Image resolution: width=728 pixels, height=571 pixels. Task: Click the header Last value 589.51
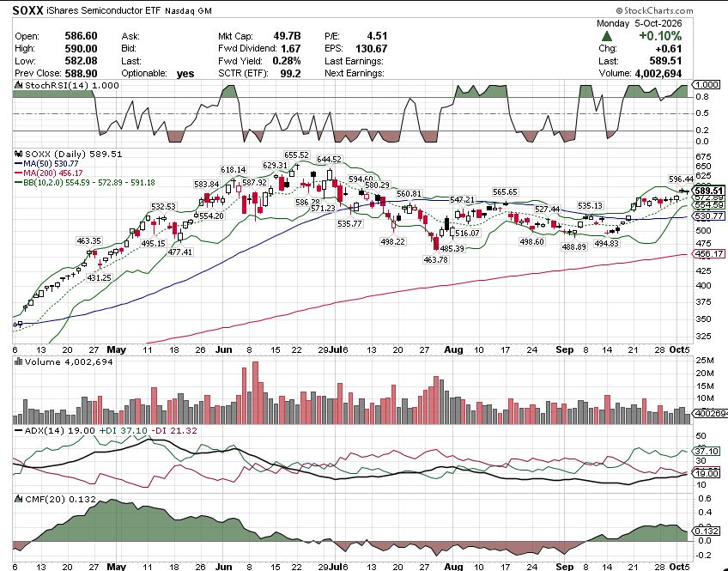(x=665, y=61)
